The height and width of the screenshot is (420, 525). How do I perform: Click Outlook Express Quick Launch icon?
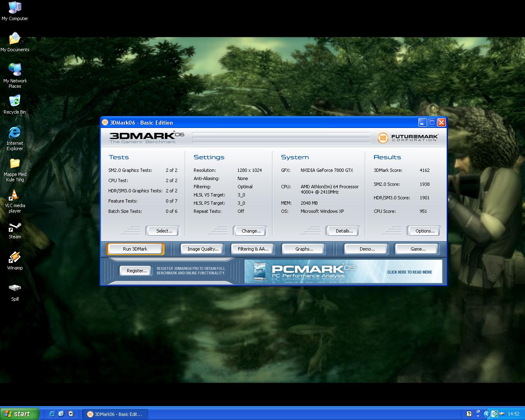click(61, 414)
